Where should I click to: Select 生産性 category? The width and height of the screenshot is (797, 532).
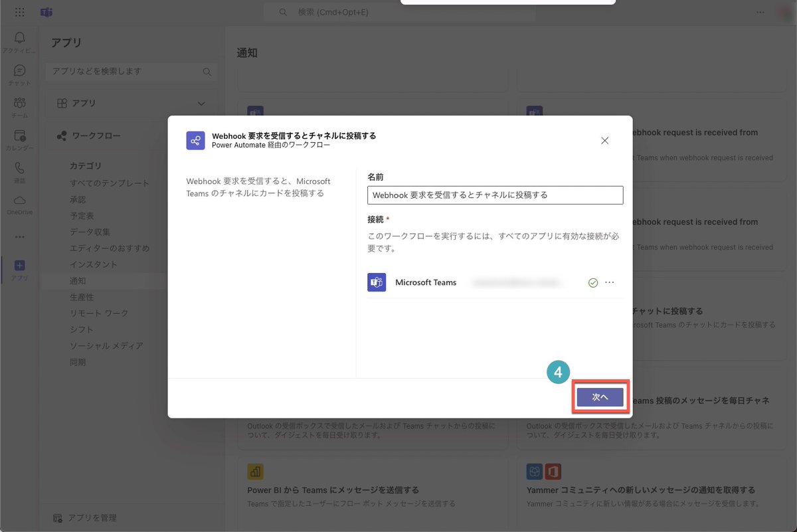coord(82,297)
